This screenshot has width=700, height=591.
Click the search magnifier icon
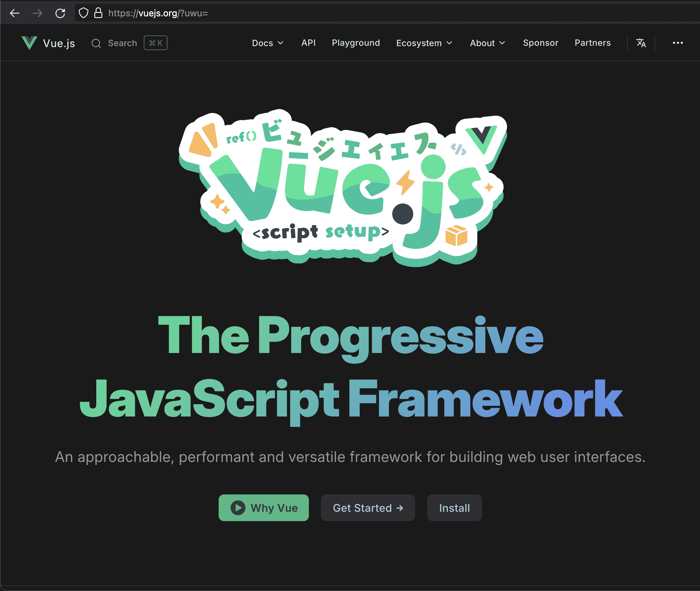[96, 43]
